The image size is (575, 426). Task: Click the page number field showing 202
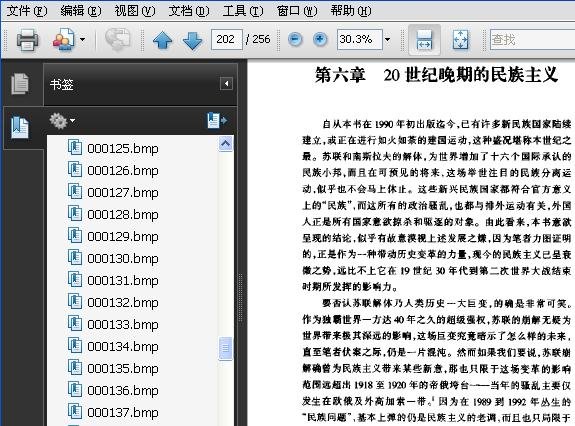pyautogui.click(x=226, y=39)
